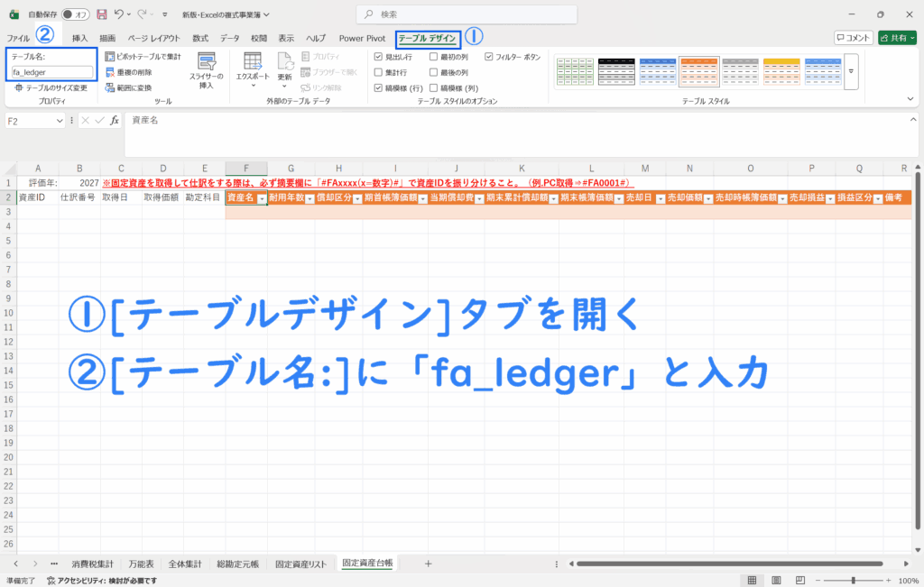Click the Undo arrow icon
This screenshot has height=587, width=924.
tap(120, 14)
